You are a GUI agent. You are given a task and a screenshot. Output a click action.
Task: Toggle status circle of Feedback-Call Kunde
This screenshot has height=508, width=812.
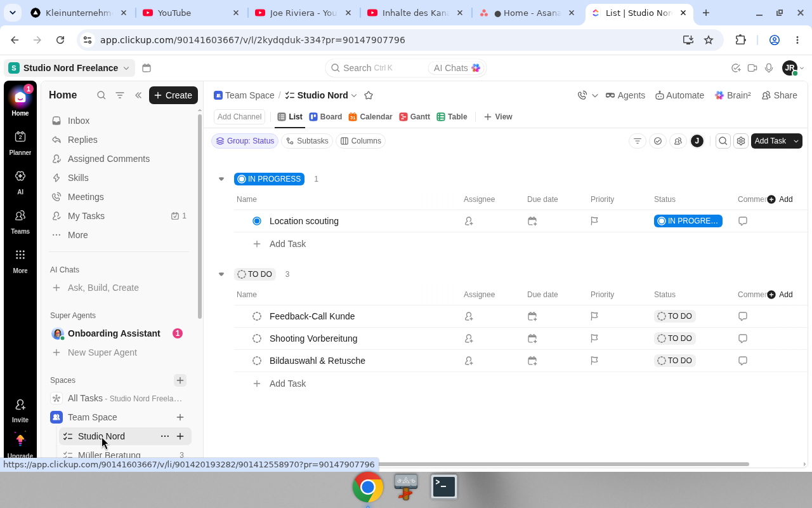pyautogui.click(x=257, y=316)
